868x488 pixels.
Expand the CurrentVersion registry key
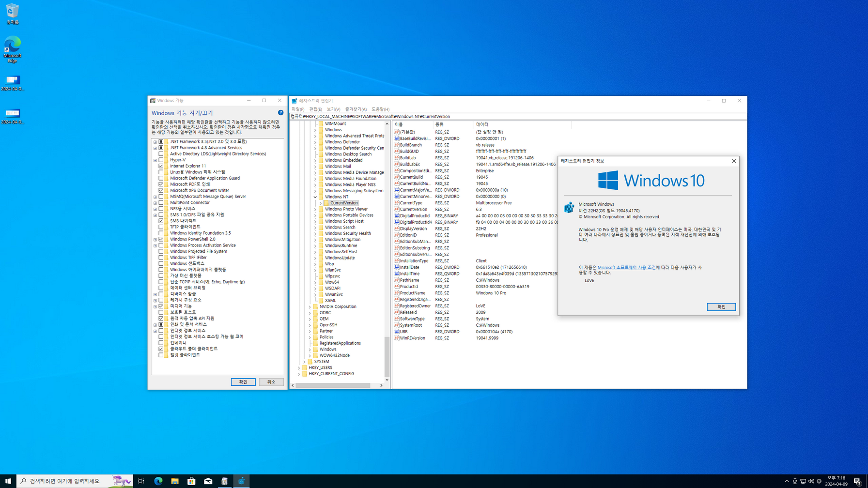pos(321,203)
